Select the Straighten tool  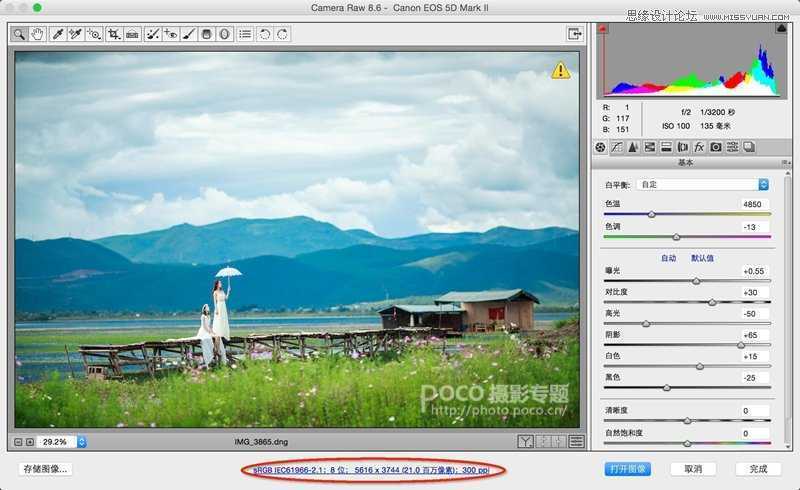pos(132,34)
